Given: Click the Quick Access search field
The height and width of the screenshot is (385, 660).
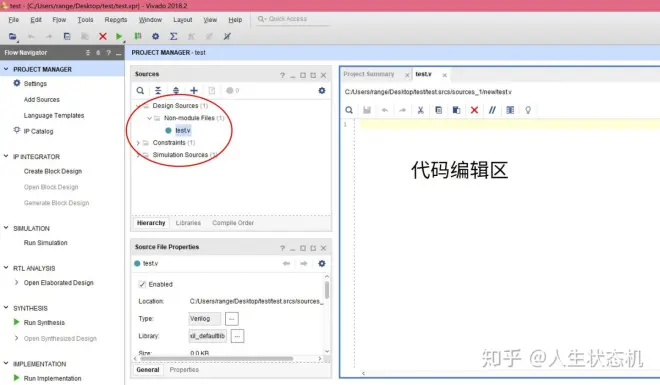Looking at the screenshot, I should coord(293,19).
